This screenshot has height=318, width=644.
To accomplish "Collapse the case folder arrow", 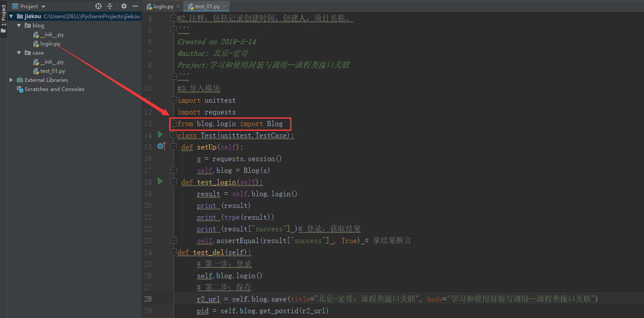I will pos(19,53).
